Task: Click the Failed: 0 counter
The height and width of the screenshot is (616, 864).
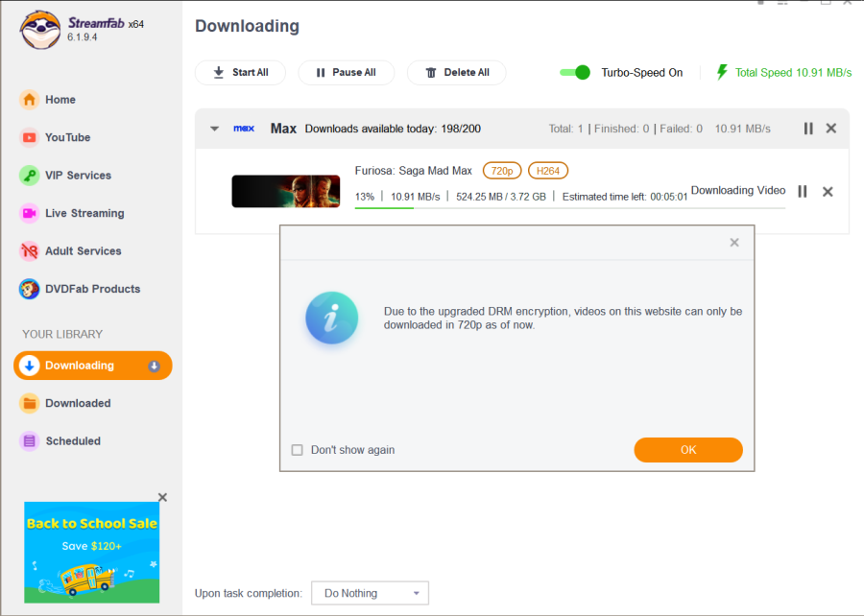Action: (681, 129)
